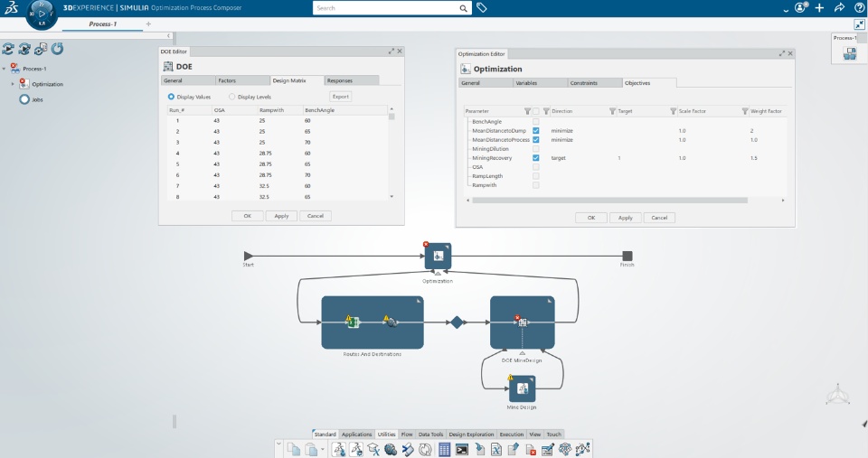This screenshot has height=458, width=868.
Task: Click the refresh circular arrows toolbar icon
Action: click(x=425, y=449)
